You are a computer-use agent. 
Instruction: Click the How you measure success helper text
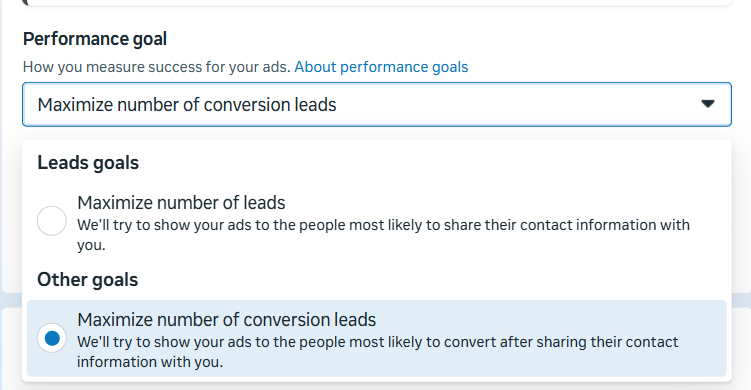(x=157, y=67)
